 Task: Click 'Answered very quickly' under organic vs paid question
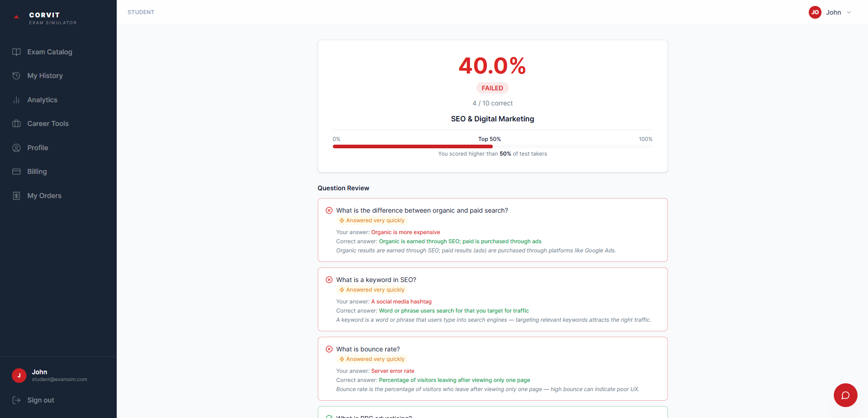375,220
